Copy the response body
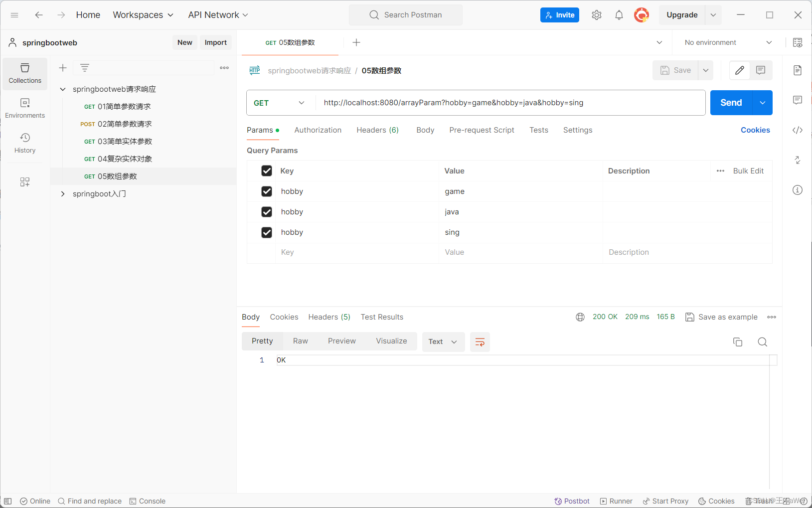The width and height of the screenshot is (812, 508). (x=738, y=342)
